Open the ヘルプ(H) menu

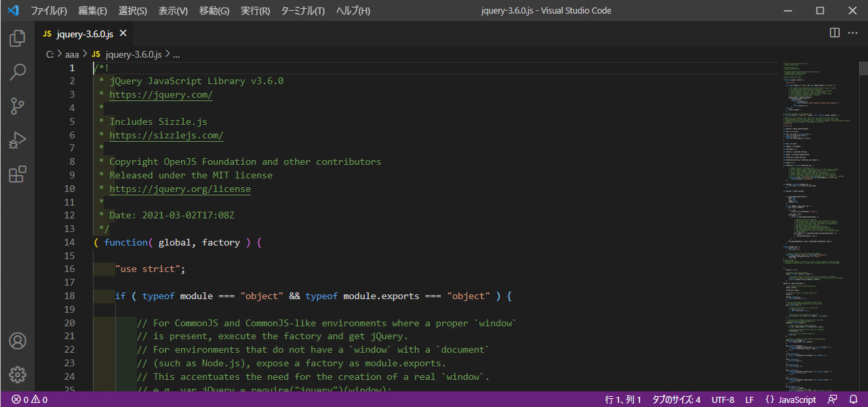tap(353, 11)
